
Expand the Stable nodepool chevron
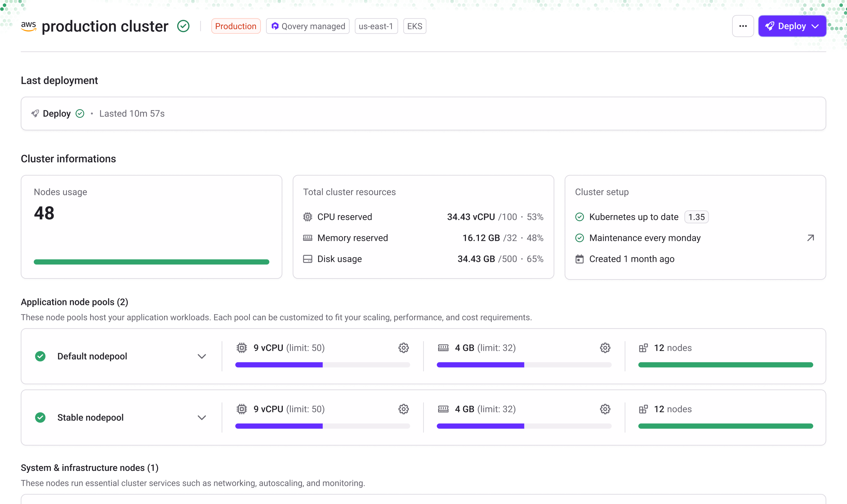[x=202, y=417]
